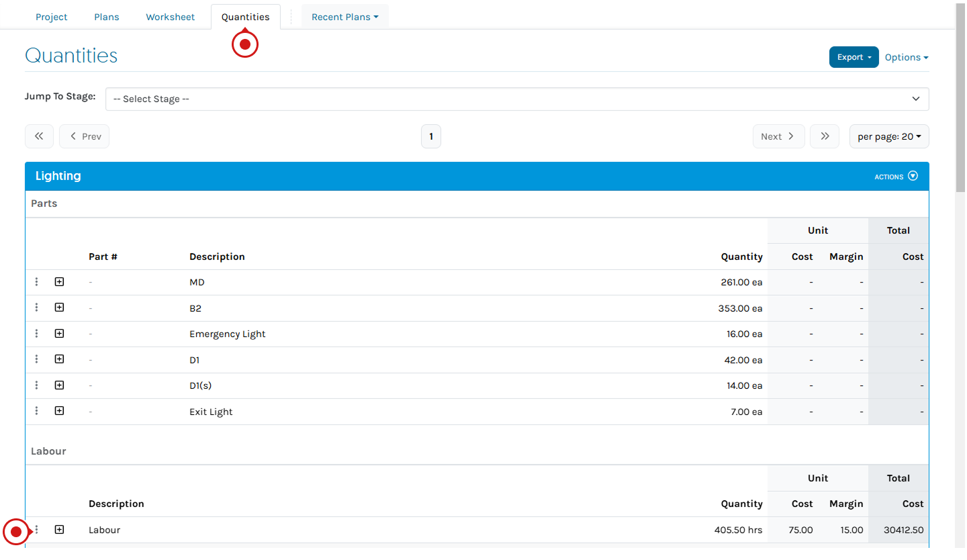Click the 7.00 ea quantity
Image resolution: width=967 pixels, height=560 pixels.
pos(747,412)
